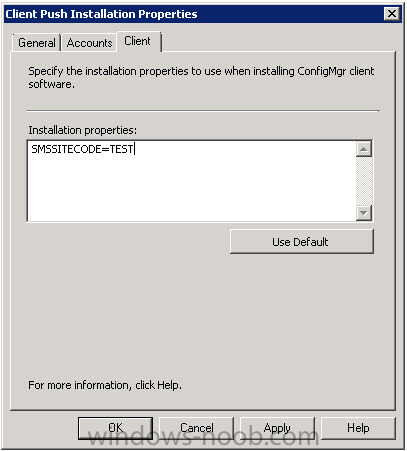Switch to the General tab
The width and height of the screenshot is (407, 451).
37,43
